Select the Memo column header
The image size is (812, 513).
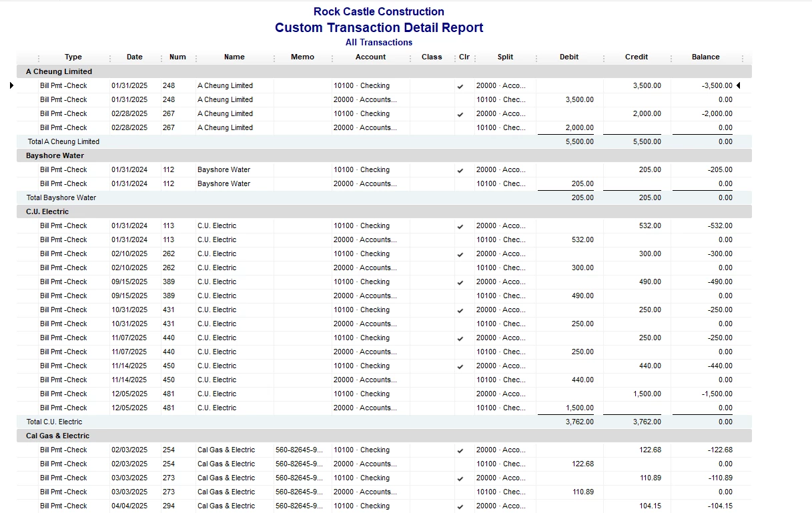coord(302,57)
